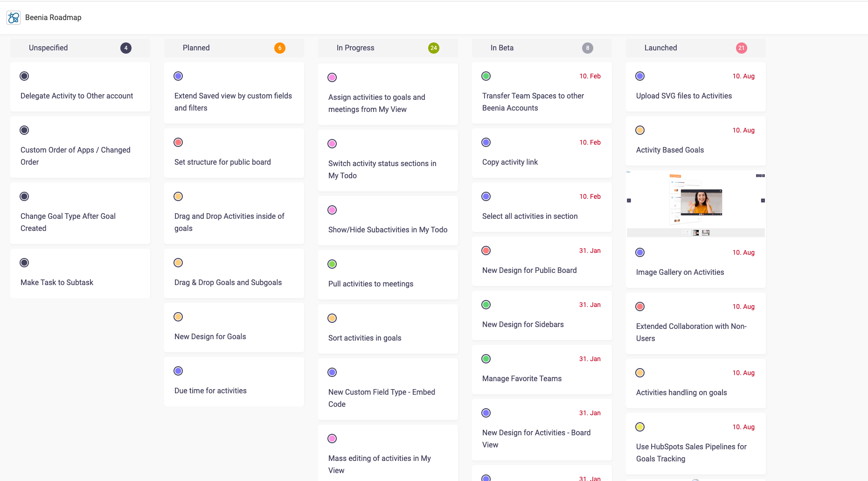Click the pink status dot on Show/Hide Subactivities card
The height and width of the screenshot is (481, 868).
pos(332,210)
